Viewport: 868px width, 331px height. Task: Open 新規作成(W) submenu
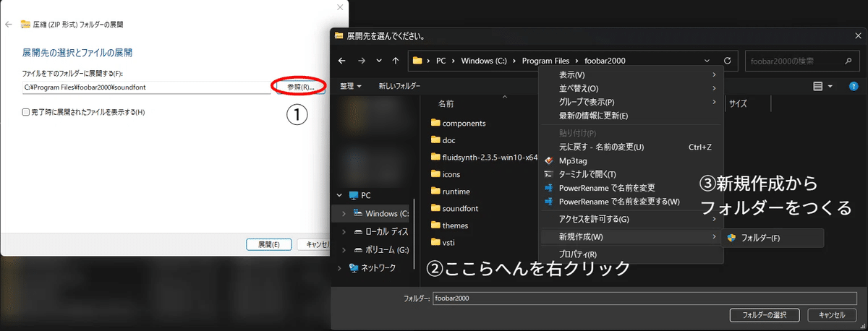tap(631, 237)
